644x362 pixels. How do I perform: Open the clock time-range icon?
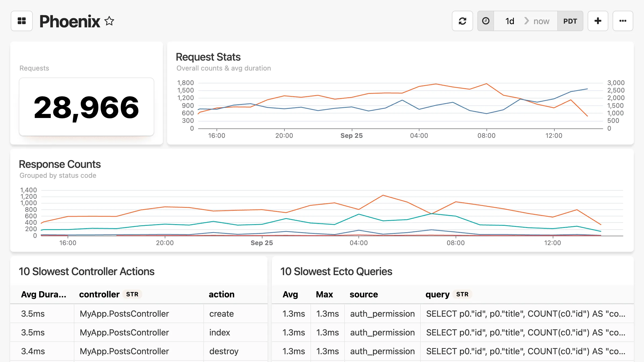[x=485, y=21]
